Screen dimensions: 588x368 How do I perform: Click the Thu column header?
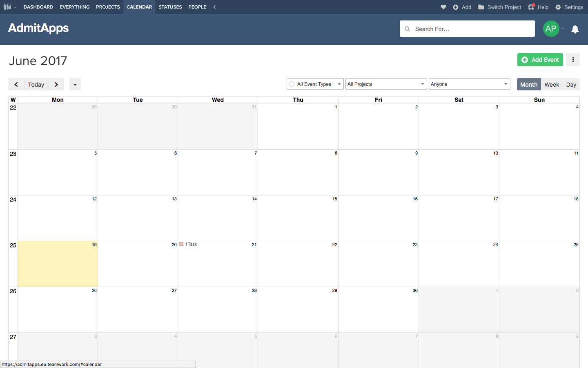pyautogui.click(x=298, y=100)
